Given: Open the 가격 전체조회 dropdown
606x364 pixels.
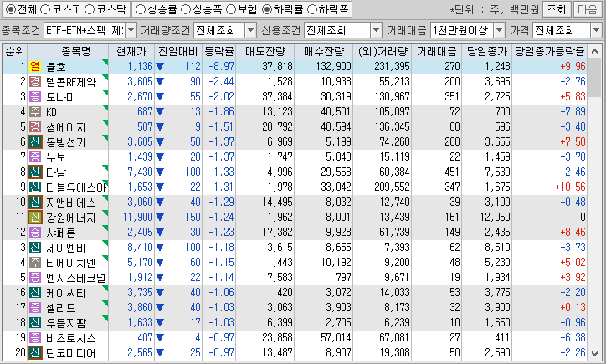Looking at the screenshot, I should [x=596, y=30].
